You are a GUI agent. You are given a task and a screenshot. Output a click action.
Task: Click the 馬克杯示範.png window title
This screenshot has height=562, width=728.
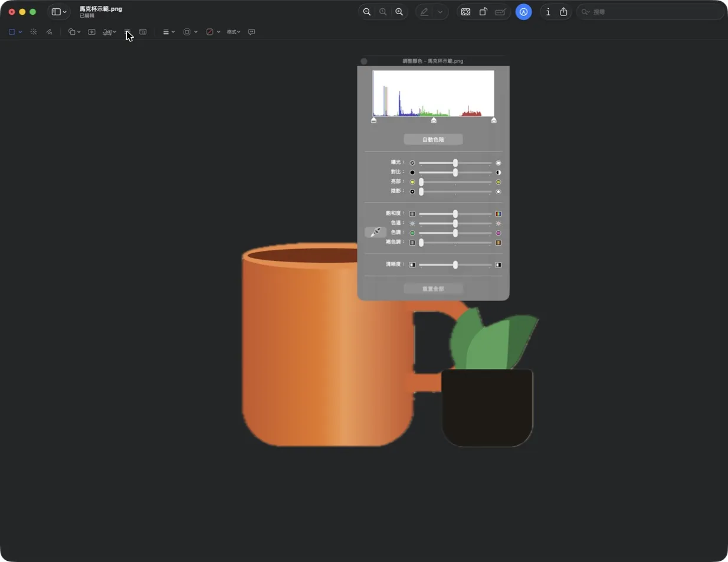coord(101,9)
